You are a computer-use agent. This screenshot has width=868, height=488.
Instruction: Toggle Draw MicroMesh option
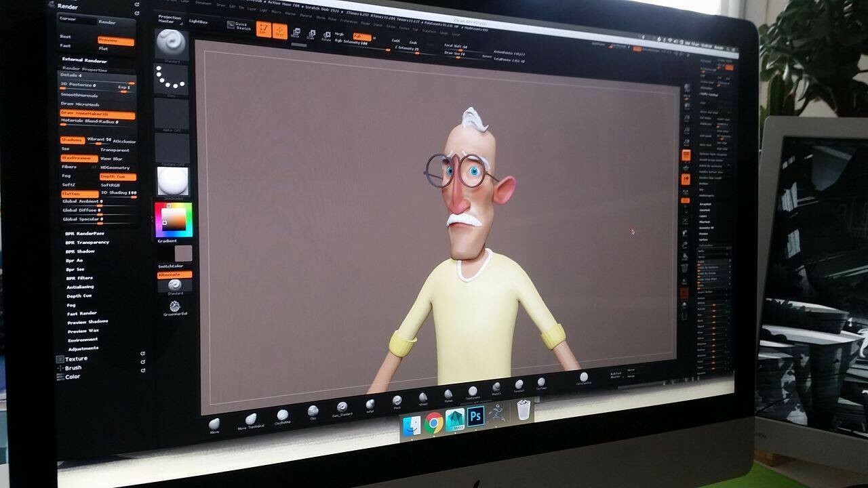[81, 104]
